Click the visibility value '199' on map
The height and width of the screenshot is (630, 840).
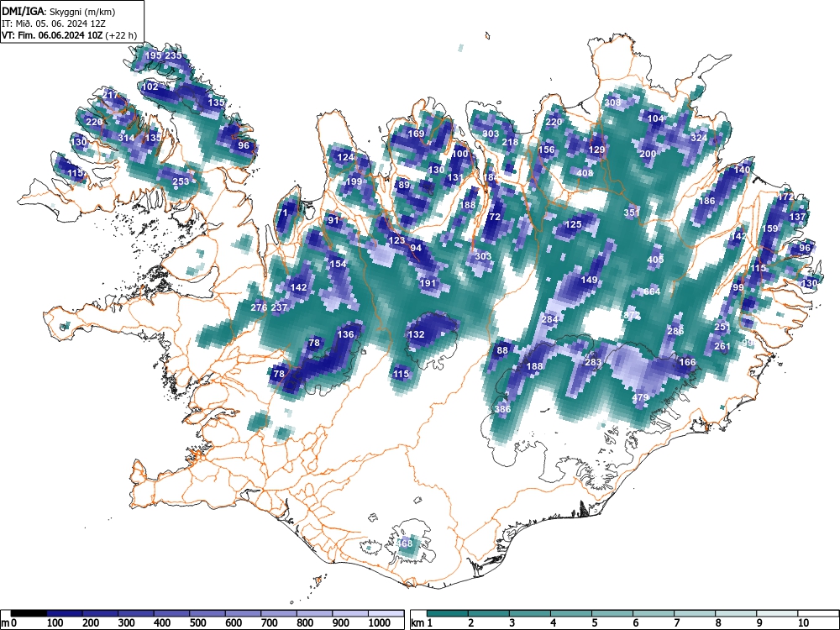click(x=354, y=181)
